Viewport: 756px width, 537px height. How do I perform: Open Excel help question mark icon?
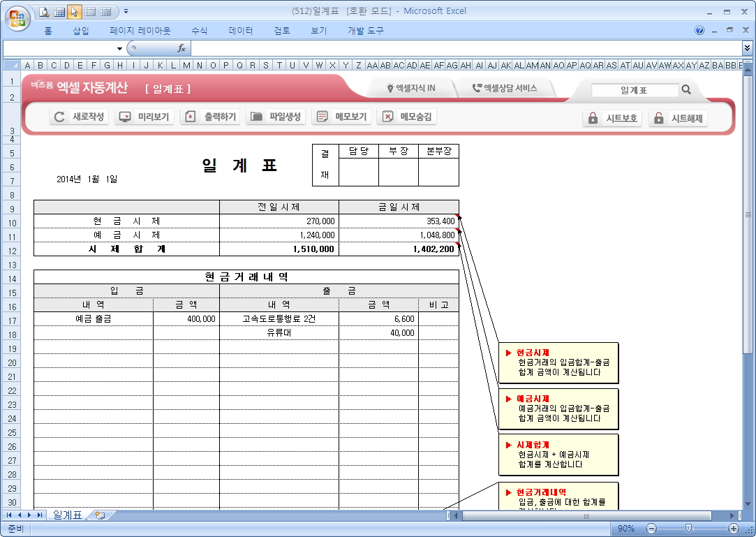tap(699, 31)
